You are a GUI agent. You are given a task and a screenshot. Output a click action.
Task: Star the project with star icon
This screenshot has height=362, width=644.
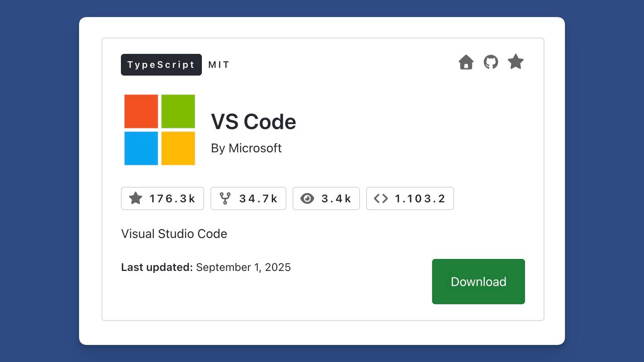pos(516,62)
